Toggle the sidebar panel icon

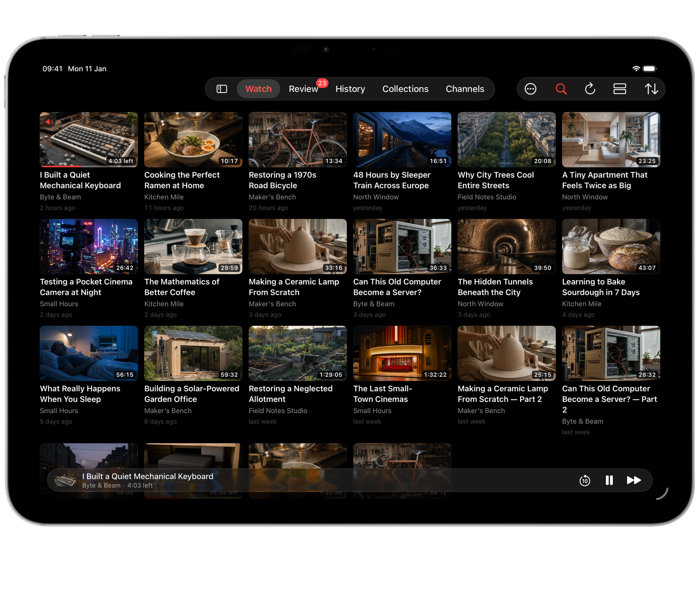point(222,89)
